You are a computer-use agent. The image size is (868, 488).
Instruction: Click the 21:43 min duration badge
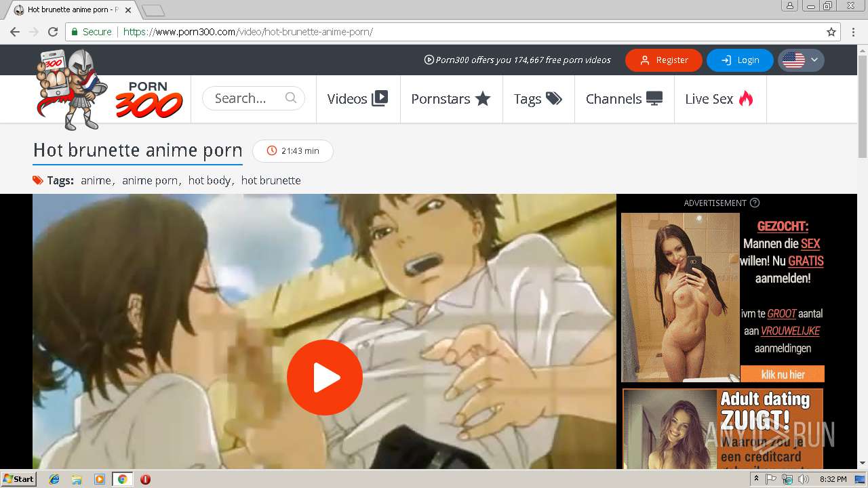(x=293, y=150)
